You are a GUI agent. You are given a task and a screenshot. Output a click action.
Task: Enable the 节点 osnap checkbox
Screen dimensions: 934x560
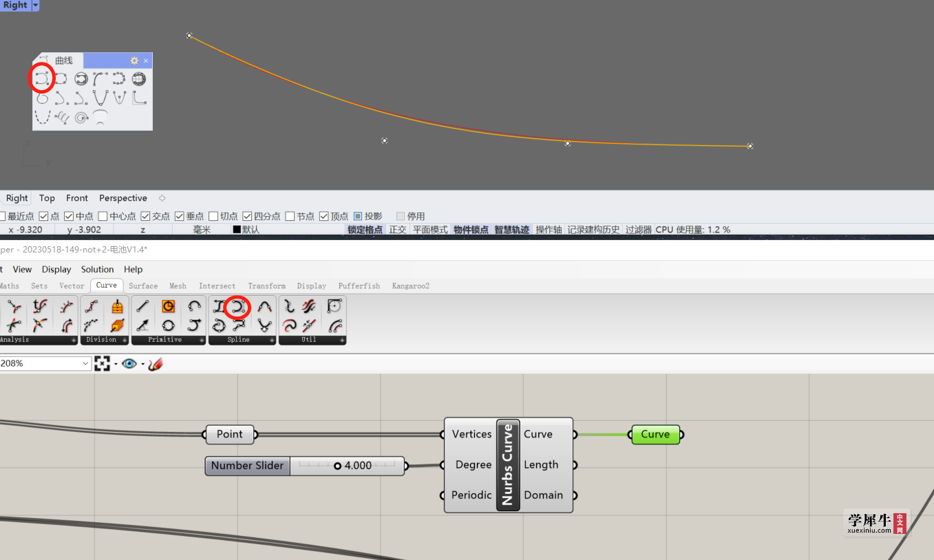pos(290,216)
